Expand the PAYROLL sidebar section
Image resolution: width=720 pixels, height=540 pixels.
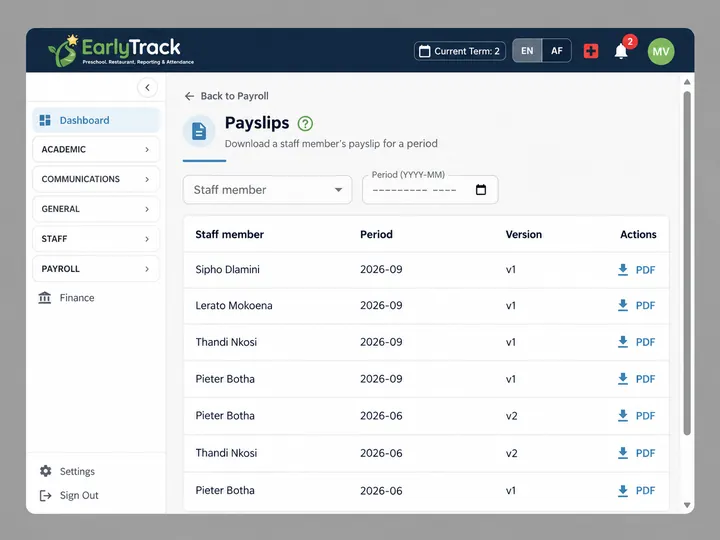click(96, 269)
